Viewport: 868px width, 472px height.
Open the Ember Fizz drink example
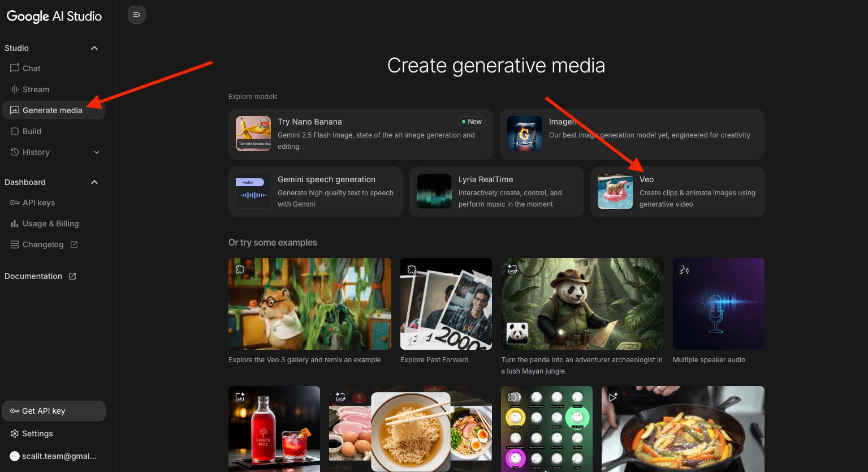tap(274, 429)
